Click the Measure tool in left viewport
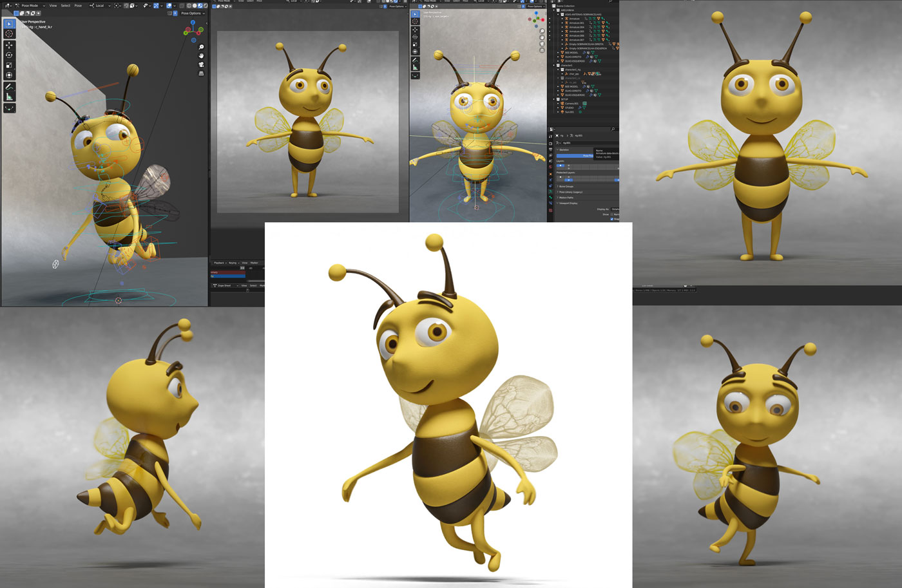 point(9,97)
